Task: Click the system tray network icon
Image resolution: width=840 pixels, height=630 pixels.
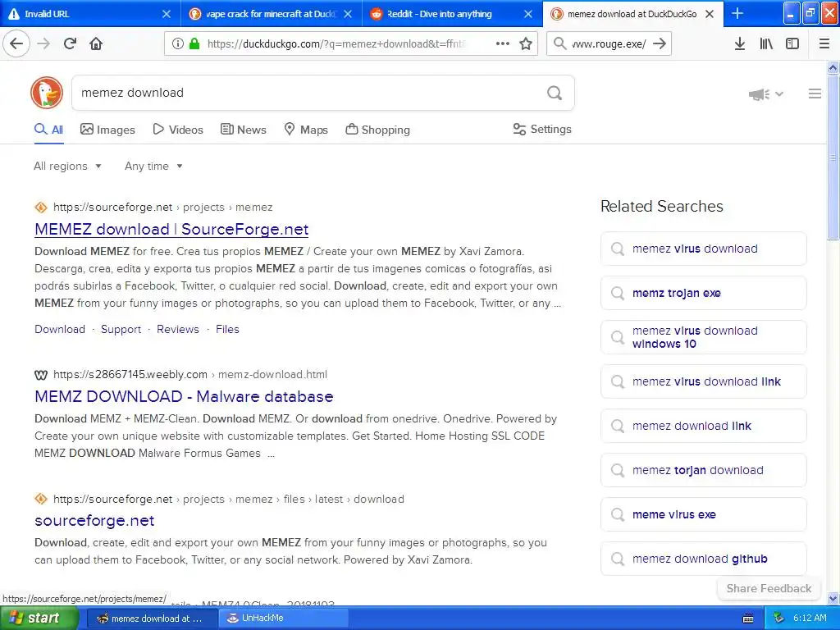Action: click(778, 618)
